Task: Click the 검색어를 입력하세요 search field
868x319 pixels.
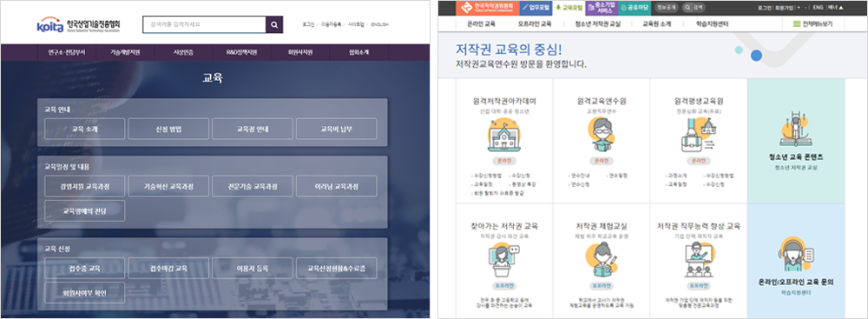Action: (204, 24)
